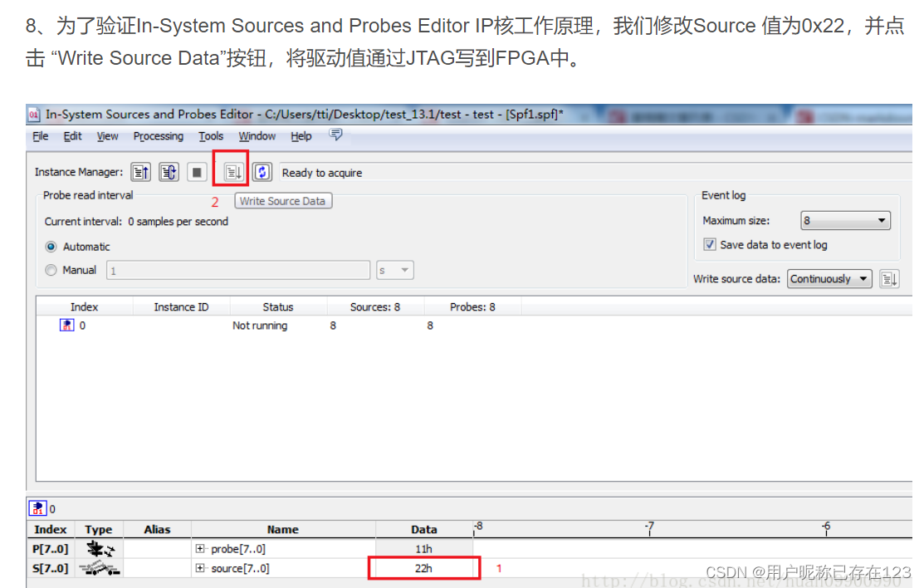Open the Processing menu
The width and height of the screenshot is (924, 588).
coord(158,136)
